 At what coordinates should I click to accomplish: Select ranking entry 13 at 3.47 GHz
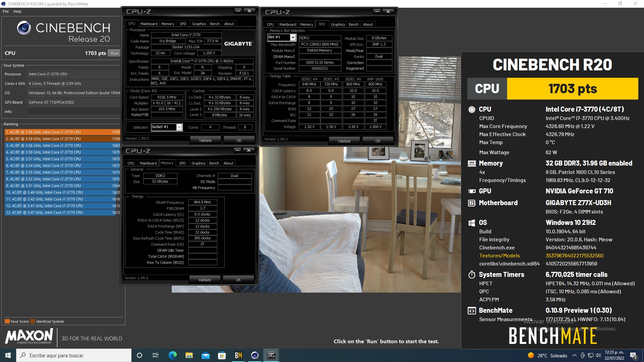[x=62, y=213]
